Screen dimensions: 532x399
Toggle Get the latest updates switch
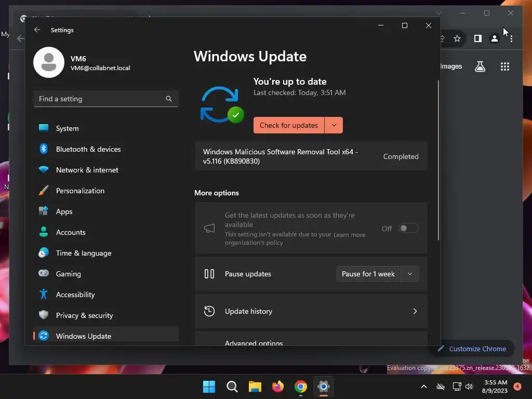tap(408, 228)
